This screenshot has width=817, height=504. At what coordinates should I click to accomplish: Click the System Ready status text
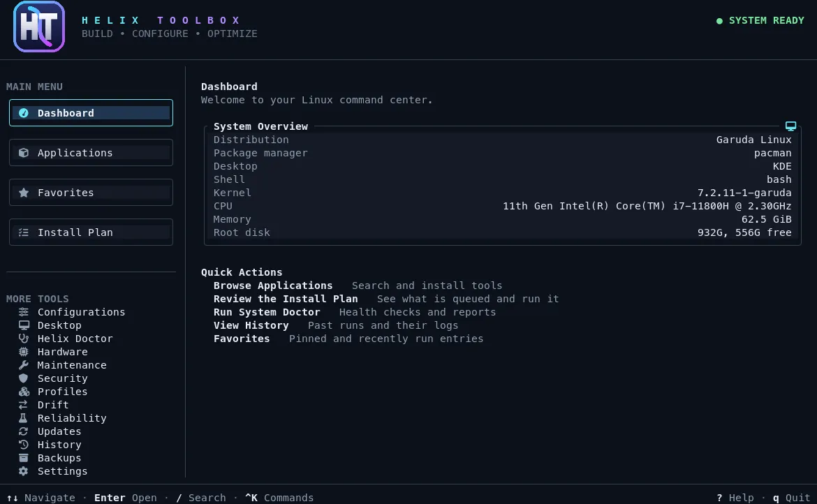tap(767, 20)
